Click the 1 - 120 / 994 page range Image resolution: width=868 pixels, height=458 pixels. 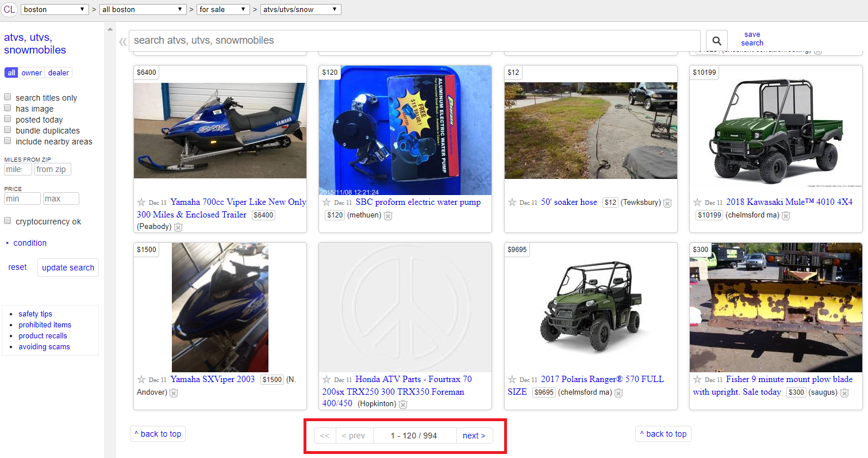414,436
